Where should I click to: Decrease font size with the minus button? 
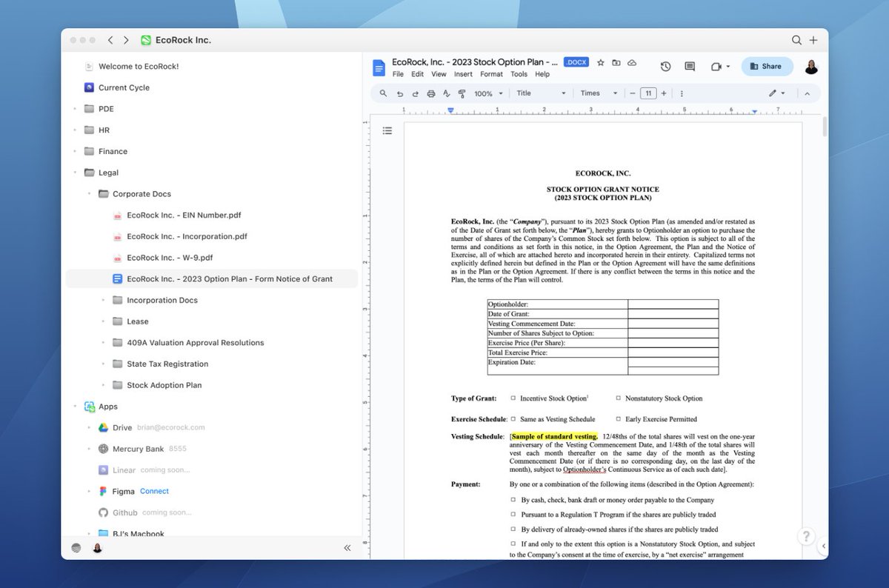tap(633, 93)
